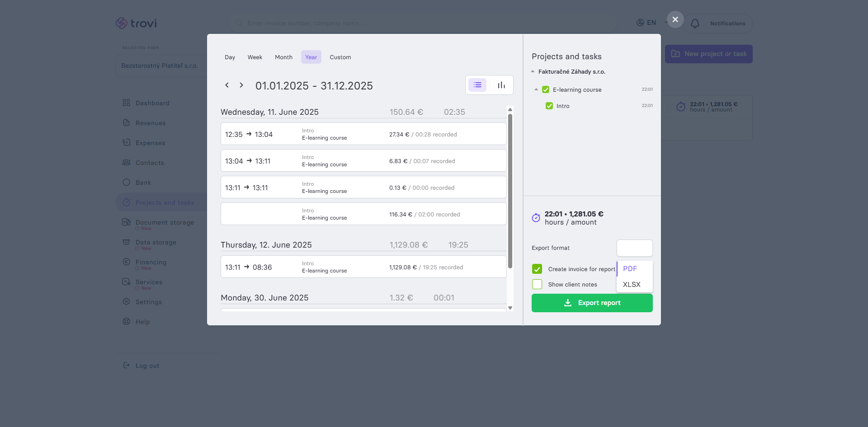
Task: Select the Year period tab
Action: pos(311,57)
